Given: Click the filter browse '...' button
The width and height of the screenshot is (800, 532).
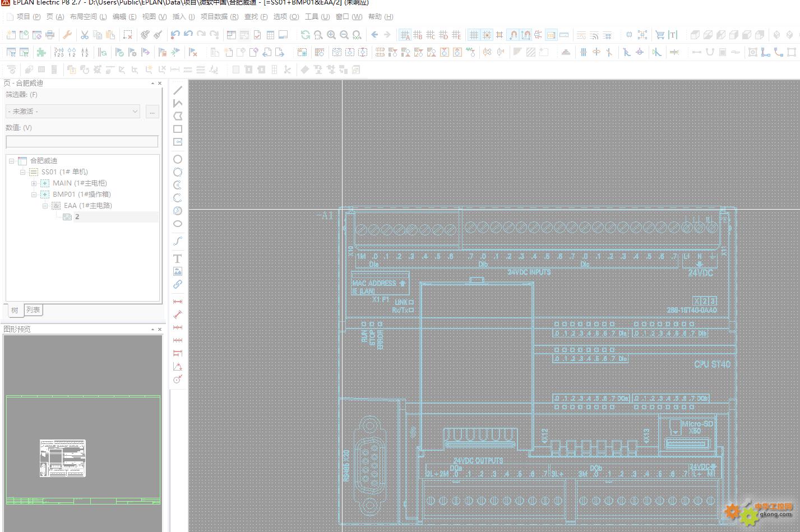Looking at the screenshot, I should click(152, 112).
